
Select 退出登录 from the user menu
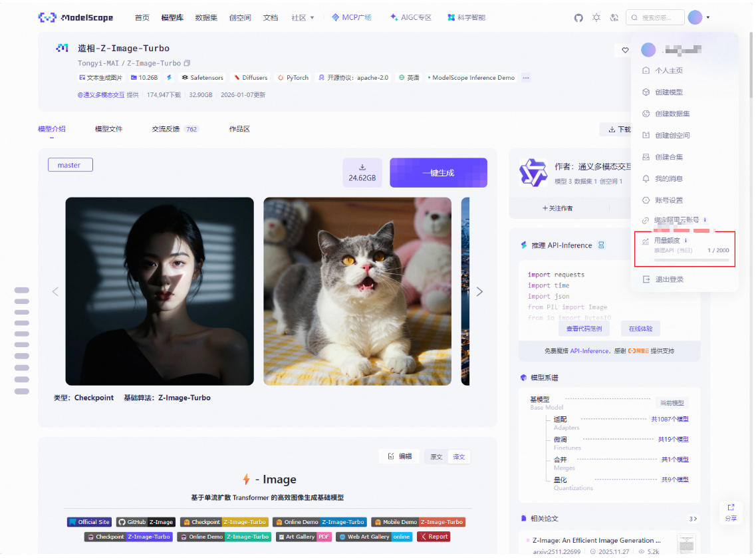point(669,279)
